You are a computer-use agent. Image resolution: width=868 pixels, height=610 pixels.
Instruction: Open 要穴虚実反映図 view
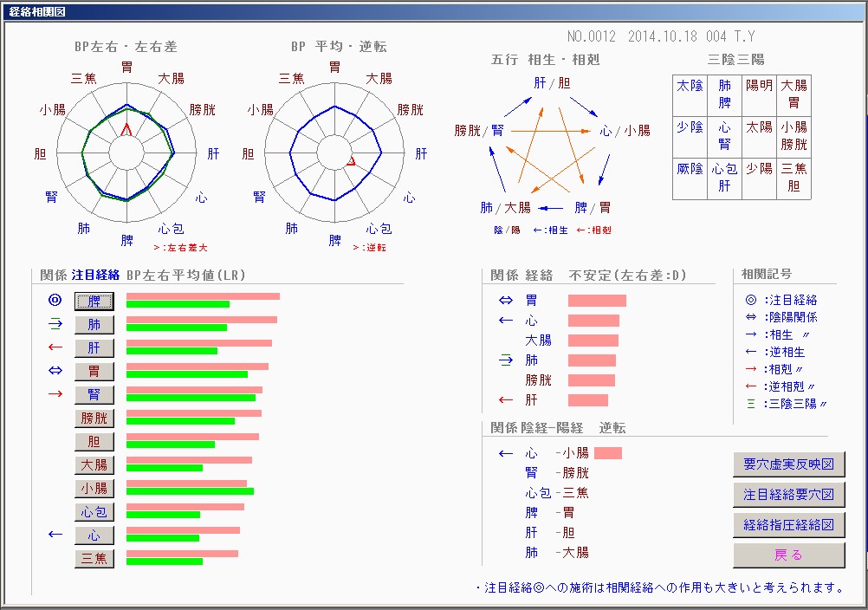(x=788, y=464)
